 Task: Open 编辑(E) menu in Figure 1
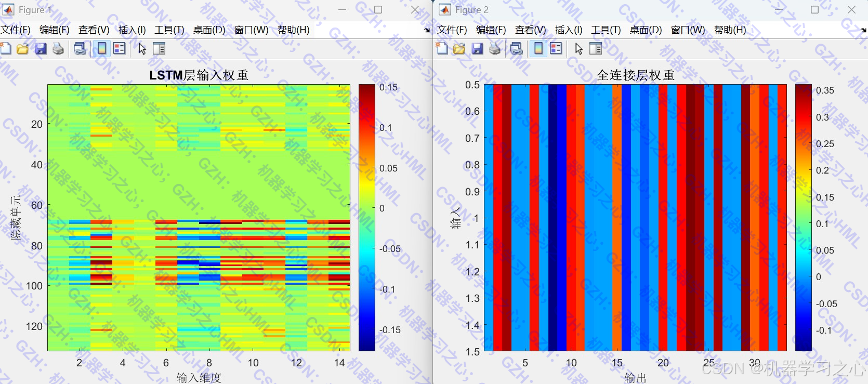click(x=55, y=30)
